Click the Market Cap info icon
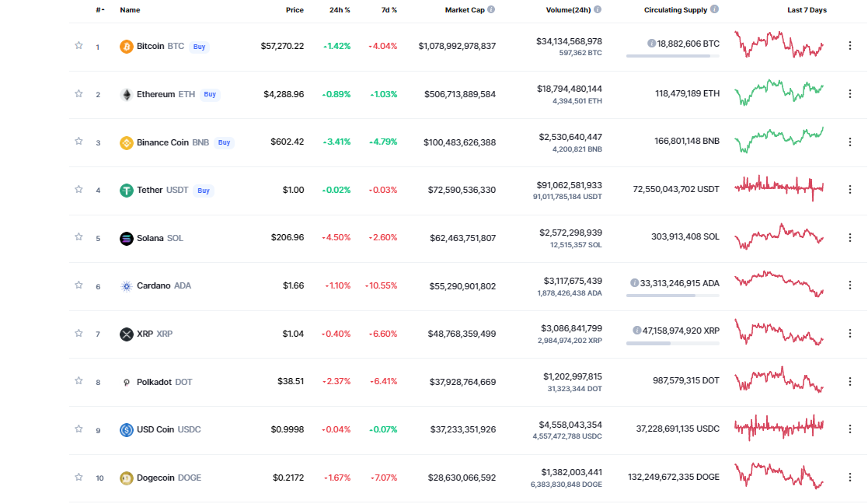868x504 pixels. click(491, 9)
